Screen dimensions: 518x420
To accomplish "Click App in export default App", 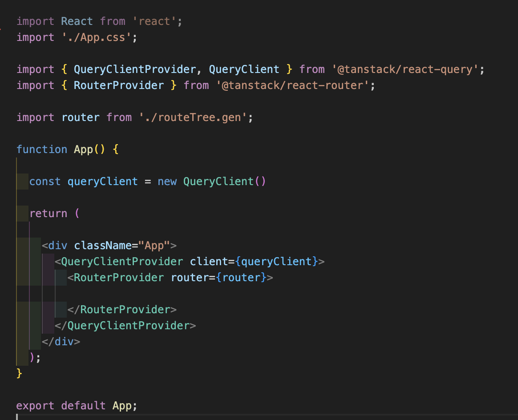I will coord(122,406).
